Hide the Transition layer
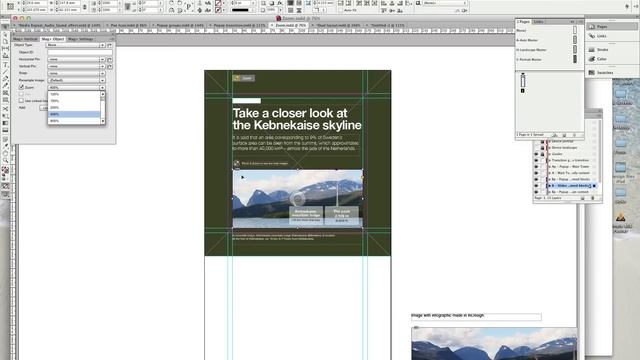Image resolution: width=640 pixels, height=360 pixels. tap(536, 160)
